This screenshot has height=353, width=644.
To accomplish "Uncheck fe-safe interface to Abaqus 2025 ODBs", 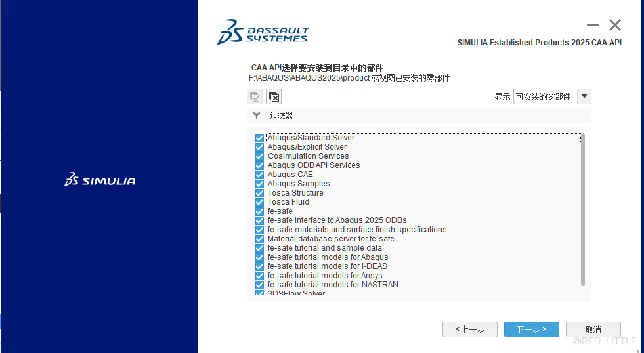I will (259, 220).
